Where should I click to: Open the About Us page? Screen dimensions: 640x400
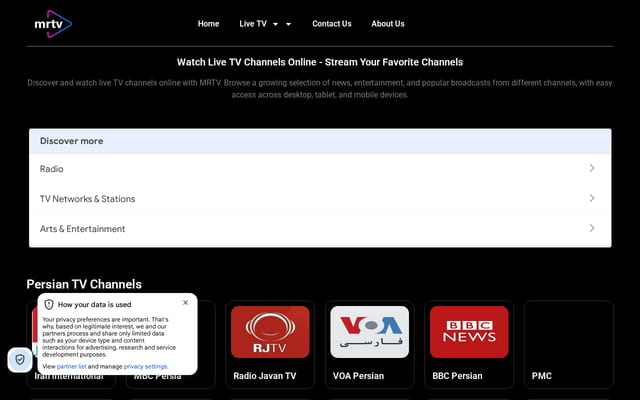388,24
